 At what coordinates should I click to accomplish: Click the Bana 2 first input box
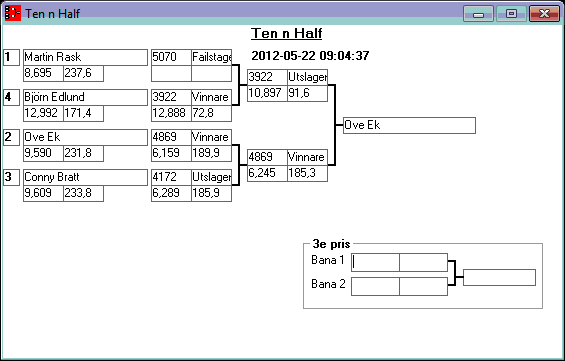375,286
